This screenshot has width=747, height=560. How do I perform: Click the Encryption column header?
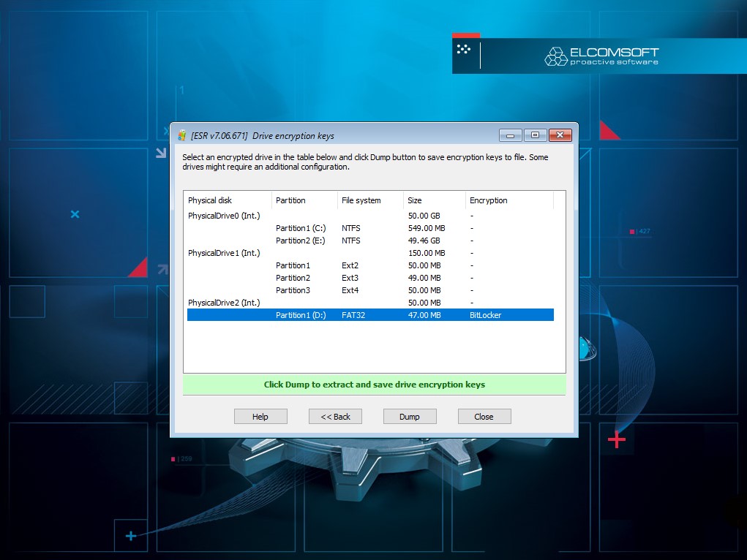pos(508,200)
